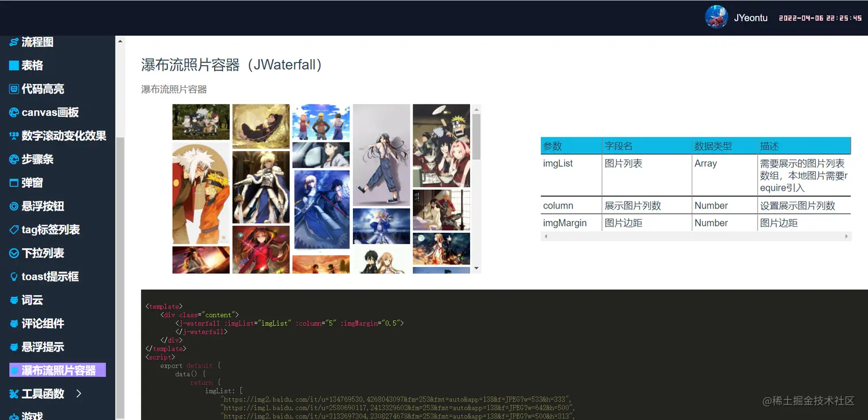868x420 pixels.
Task: Click the Naruto ramen group image
Action: click(x=441, y=146)
